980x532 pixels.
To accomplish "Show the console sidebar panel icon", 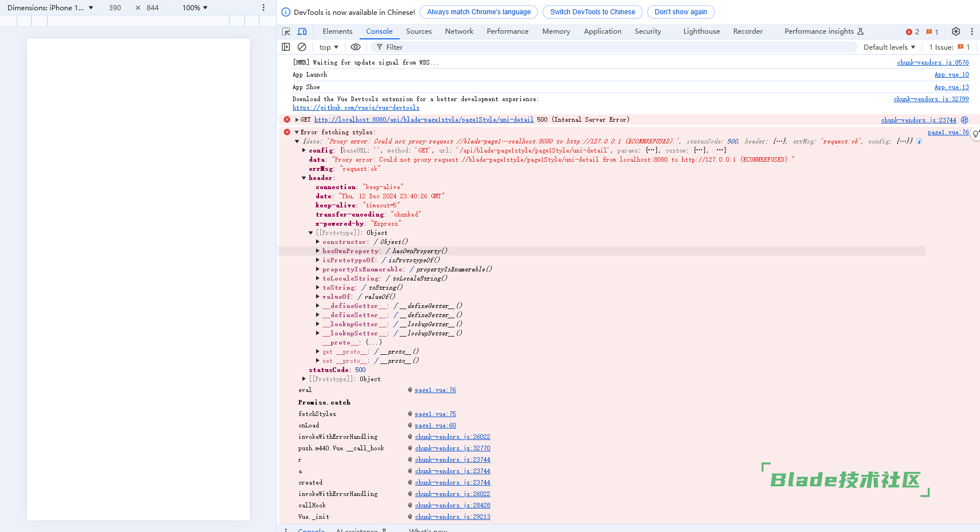I will tap(286, 47).
